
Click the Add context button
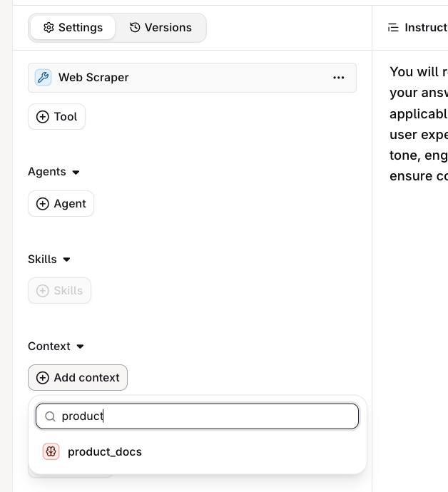tap(78, 377)
